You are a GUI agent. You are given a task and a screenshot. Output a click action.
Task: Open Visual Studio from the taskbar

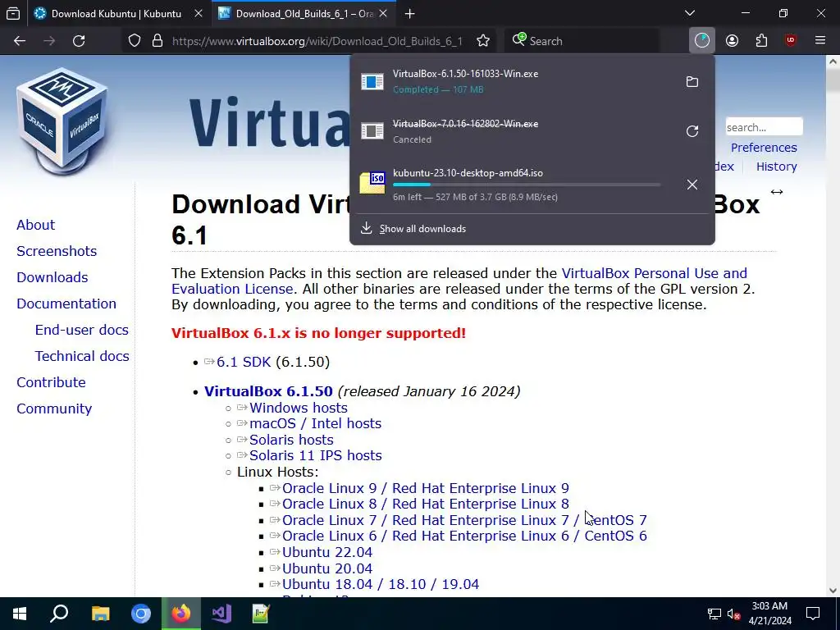[221, 614]
